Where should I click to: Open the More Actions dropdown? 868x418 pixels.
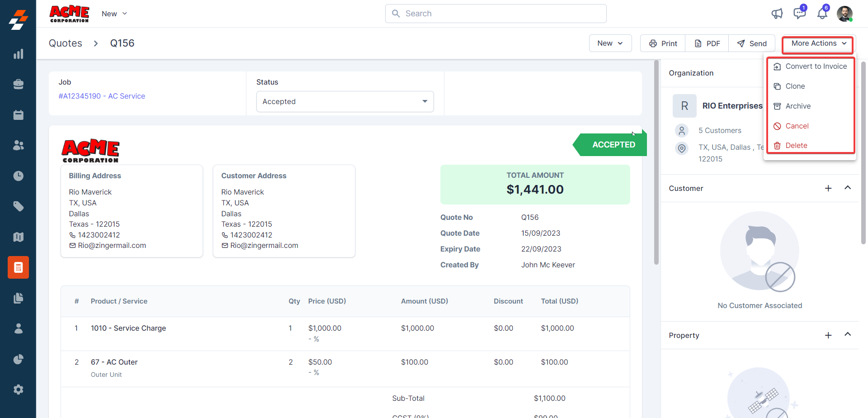(x=818, y=43)
